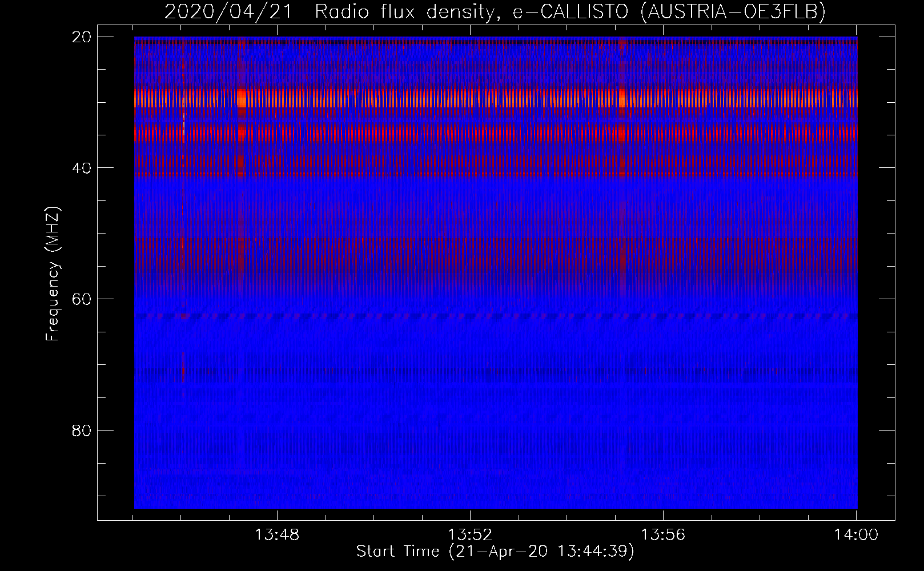Click the 'Start Time (21-Apr-20 13:44:39)' label
Screen dimensions: 924x571
click(x=496, y=552)
